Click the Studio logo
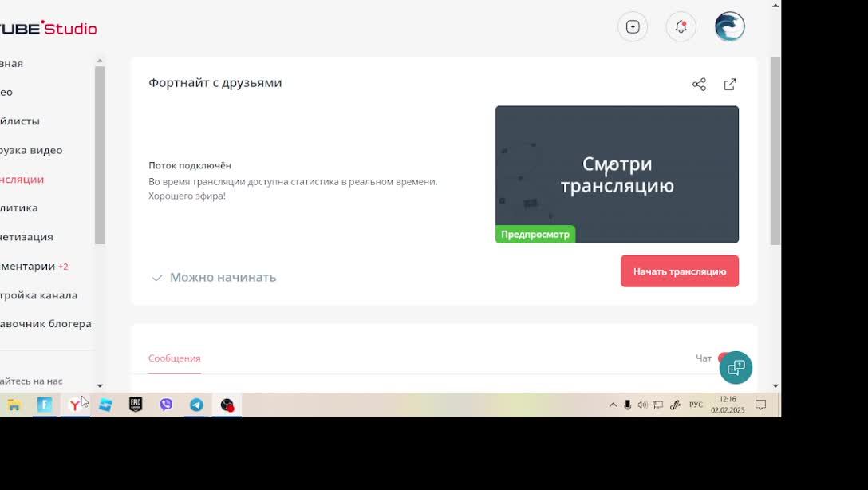 click(48, 28)
